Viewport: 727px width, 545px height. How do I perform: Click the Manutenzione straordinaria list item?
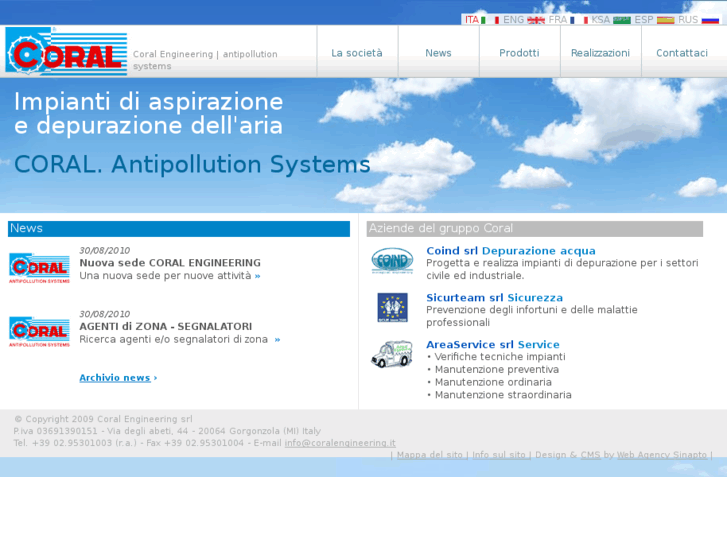click(x=503, y=395)
